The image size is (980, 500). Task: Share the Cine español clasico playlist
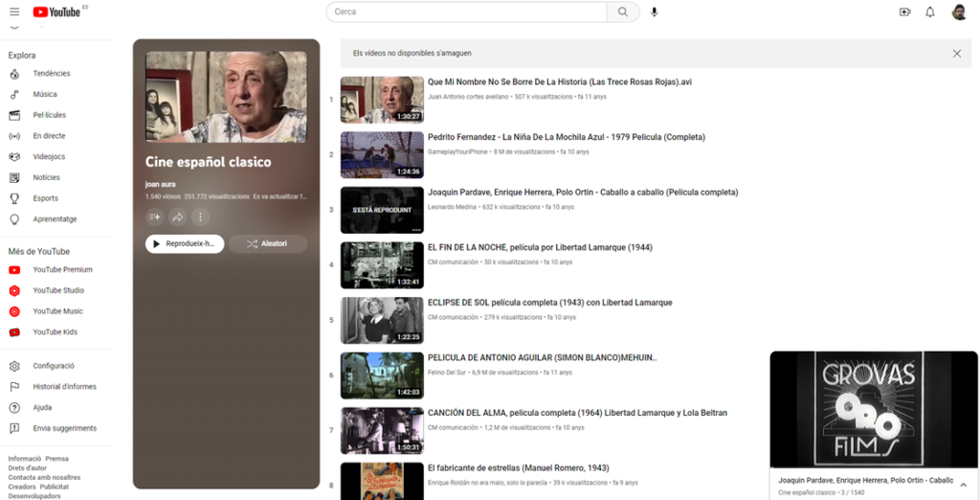click(178, 217)
